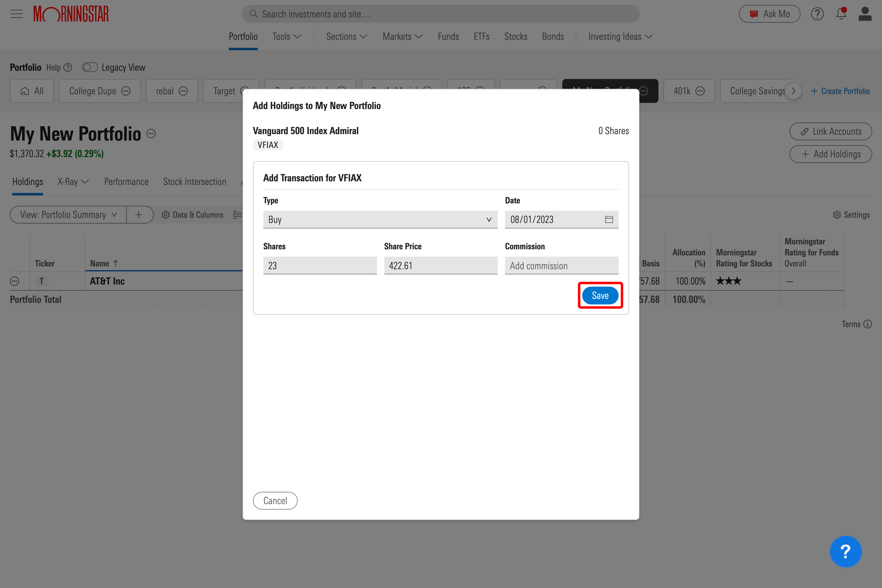This screenshot has width=882, height=588.
Task: Toggle the Legacy View switch
Action: click(90, 67)
